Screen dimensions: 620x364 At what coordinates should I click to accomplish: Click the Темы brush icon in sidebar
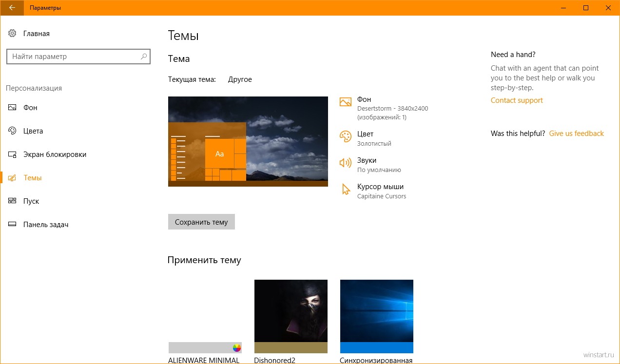(x=12, y=178)
